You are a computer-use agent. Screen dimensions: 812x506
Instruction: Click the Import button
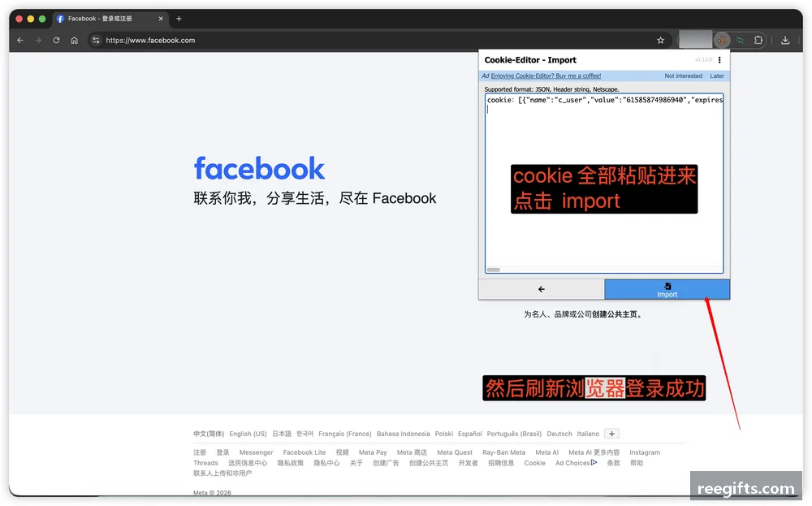[x=667, y=289]
